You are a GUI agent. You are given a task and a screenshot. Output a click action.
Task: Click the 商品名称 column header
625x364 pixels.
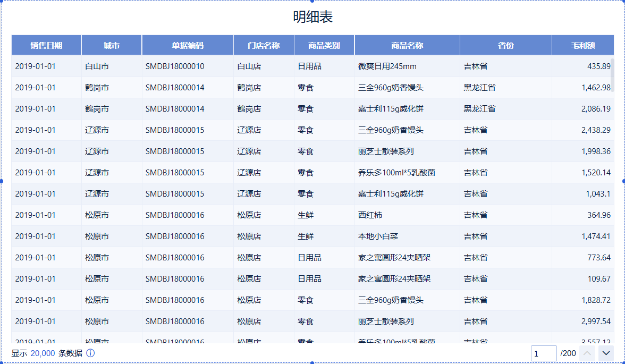tap(407, 45)
